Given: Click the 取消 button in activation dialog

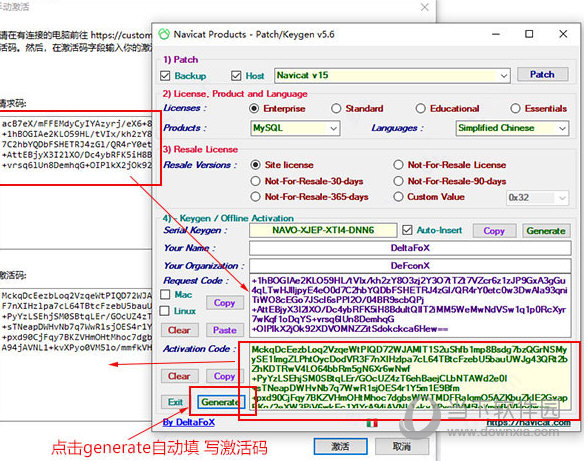Looking at the screenshot, I should 402,446.
